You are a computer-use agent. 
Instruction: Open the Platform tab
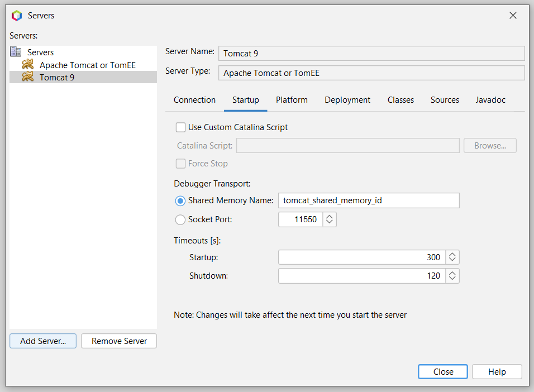click(x=292, y=100)
